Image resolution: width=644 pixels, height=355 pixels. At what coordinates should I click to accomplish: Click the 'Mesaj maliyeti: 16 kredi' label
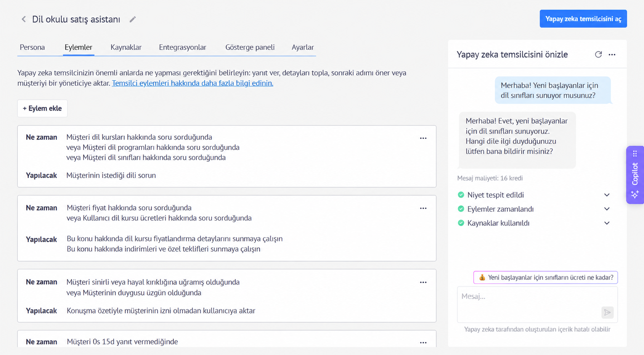(490, 178)
